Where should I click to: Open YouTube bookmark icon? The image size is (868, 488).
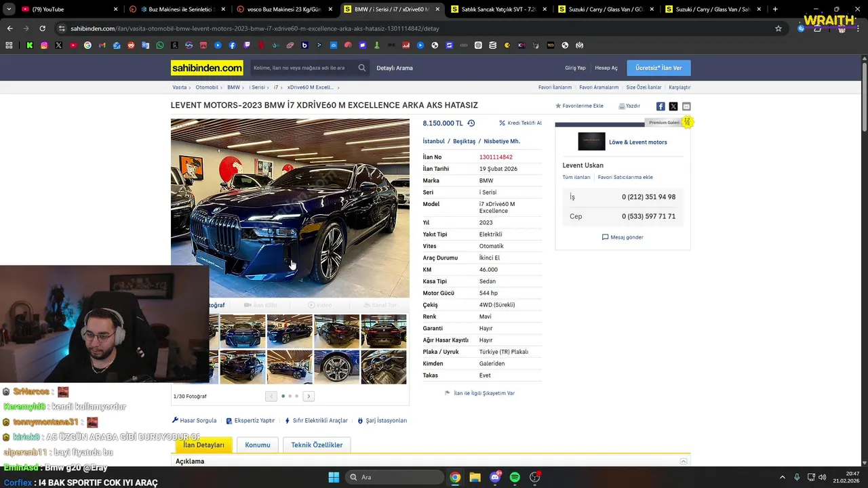(73, 45)
